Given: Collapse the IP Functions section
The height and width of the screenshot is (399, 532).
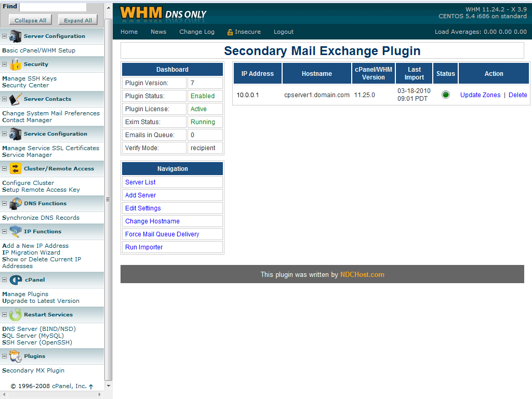Looking at the screenshot, I should click(x=5, y=232).
